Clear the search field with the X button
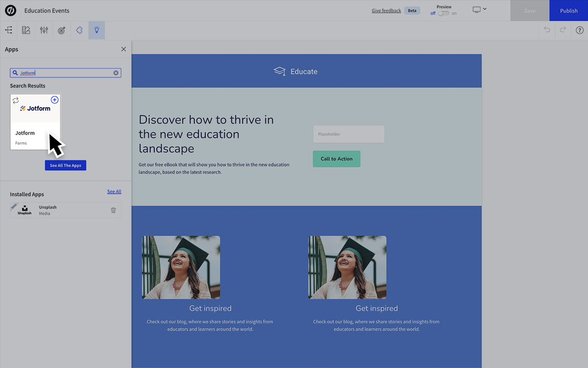Screen dimensions: 588x368 point(116,73)
